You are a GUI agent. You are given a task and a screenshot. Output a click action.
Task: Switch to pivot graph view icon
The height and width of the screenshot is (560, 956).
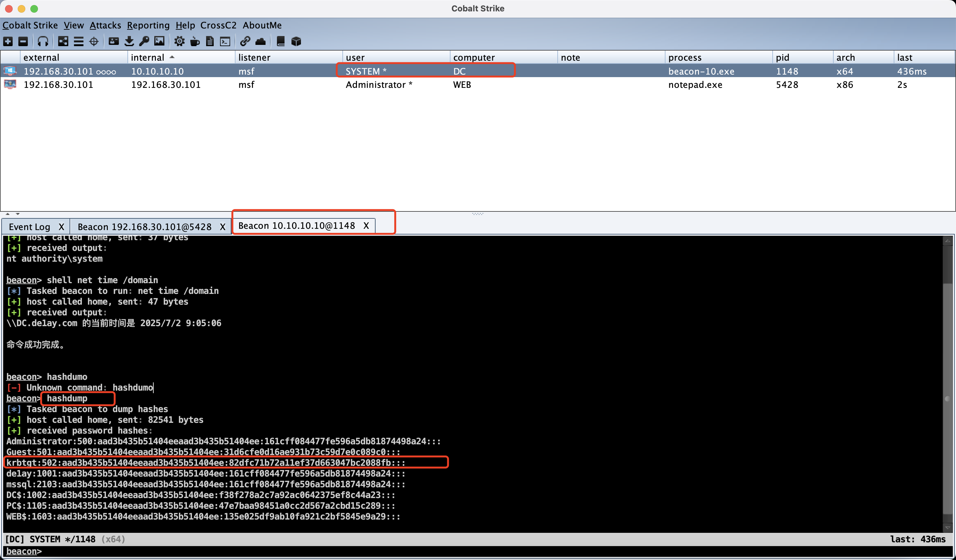tap(63, 41)
